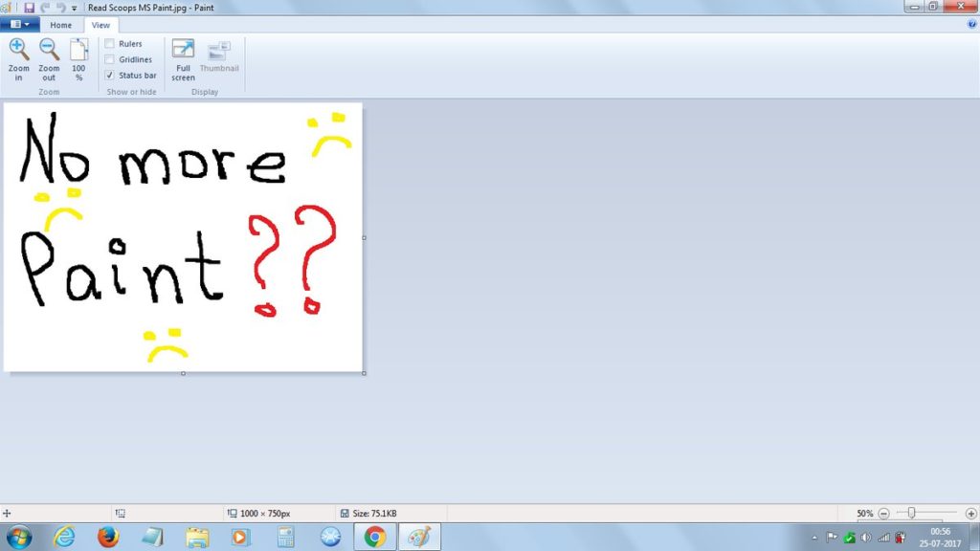Click the canvas bottom-right corner resize handle
The height and width of the screenshot is (551, 980).
pyautogui.click(x=364, y=374)
